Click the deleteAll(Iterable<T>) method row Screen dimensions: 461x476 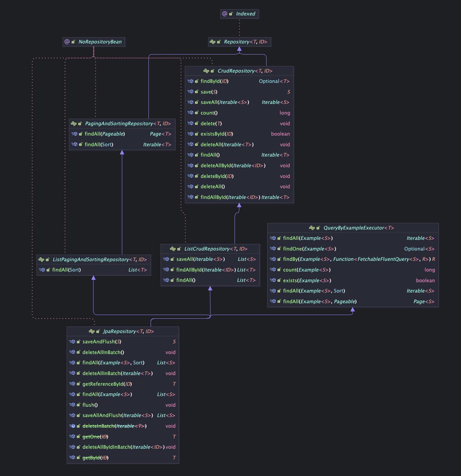pos(239,144)
